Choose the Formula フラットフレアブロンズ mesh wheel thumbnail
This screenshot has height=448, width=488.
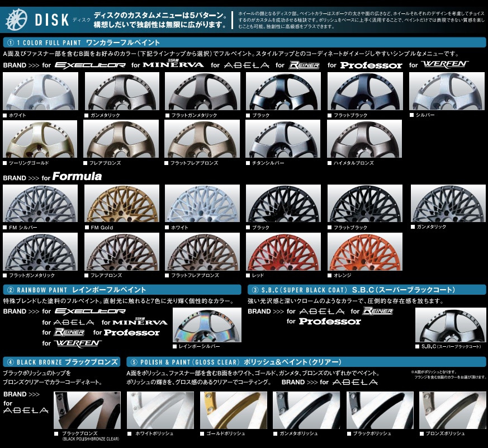pyautogui.click(x=202, y=252)
